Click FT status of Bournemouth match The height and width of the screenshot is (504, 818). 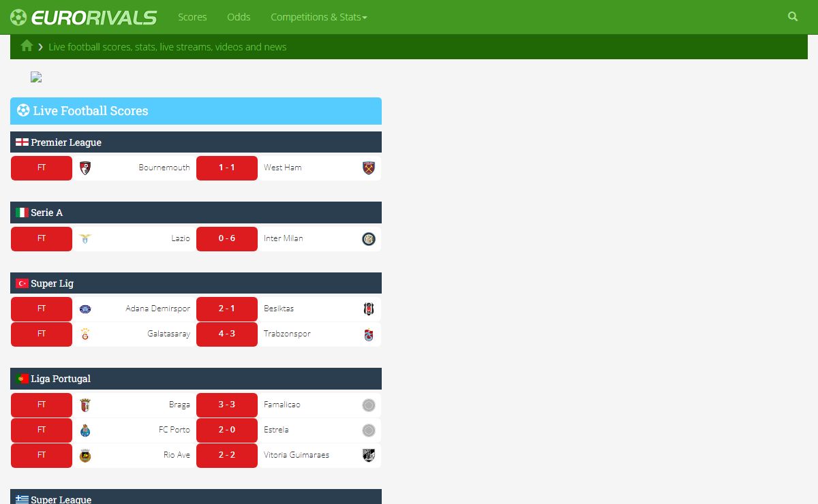42,168
